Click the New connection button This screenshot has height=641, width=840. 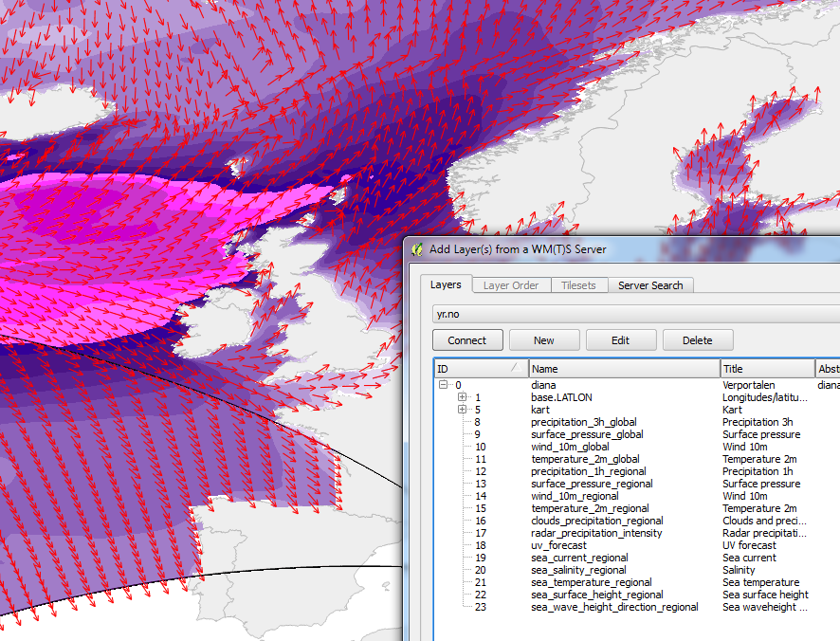tap(544, 340)
